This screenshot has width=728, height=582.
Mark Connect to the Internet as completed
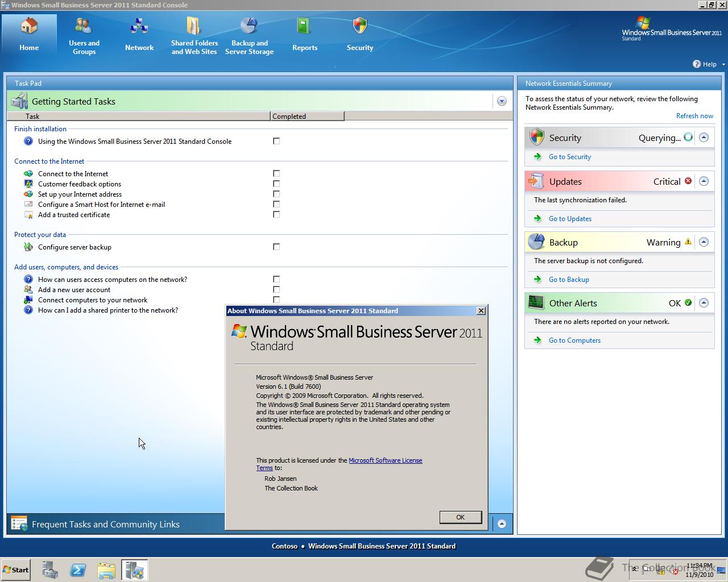[276, 173]
